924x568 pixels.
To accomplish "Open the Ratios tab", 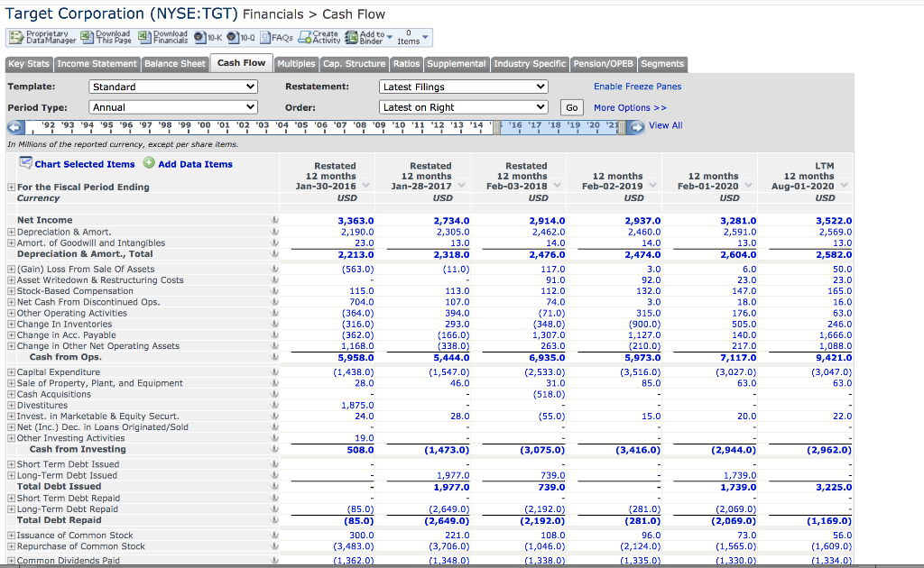I will (406, 63).
